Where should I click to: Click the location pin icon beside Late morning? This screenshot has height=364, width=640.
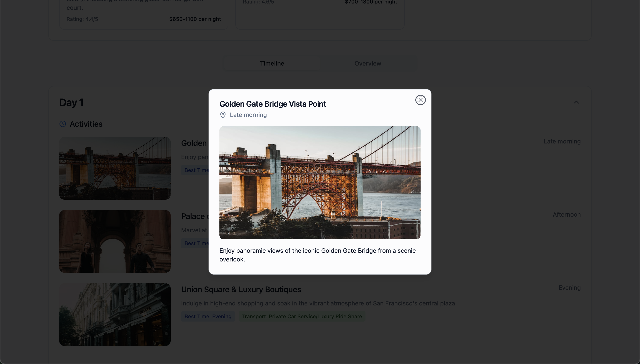click(x=223, y=115)
